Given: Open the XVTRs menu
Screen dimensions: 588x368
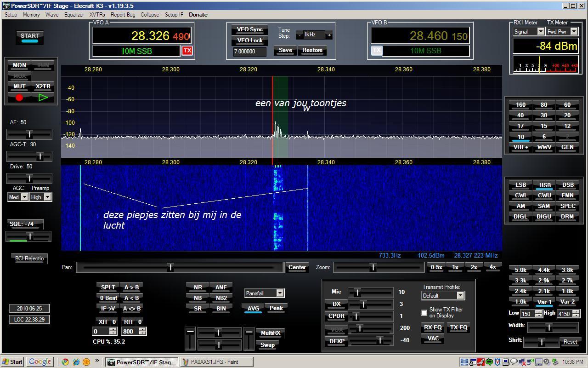Looking at the screenshot, I should (97, 15).
